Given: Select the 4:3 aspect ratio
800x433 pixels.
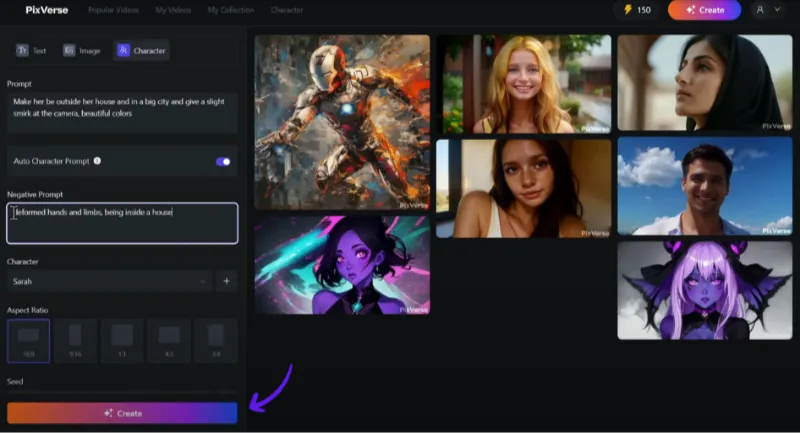Looking at the screenshot, I should pos(169,341).
